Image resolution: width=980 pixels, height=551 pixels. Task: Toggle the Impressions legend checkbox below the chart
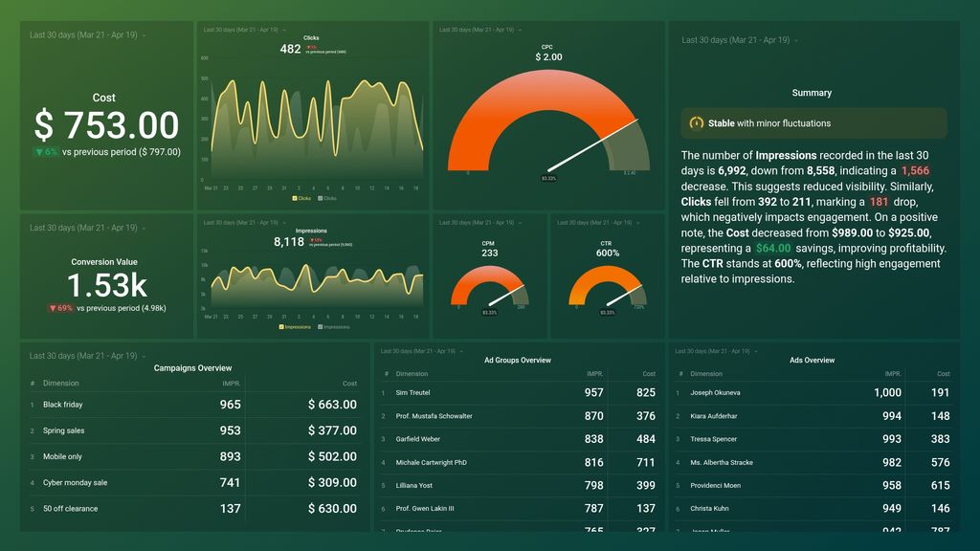[280, 327]
